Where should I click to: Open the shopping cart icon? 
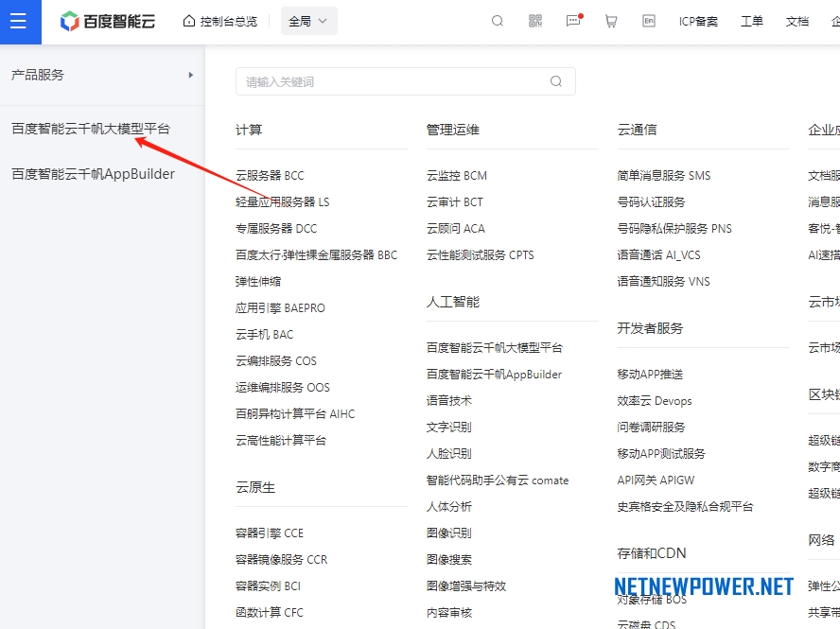click(x=611, y=22)
